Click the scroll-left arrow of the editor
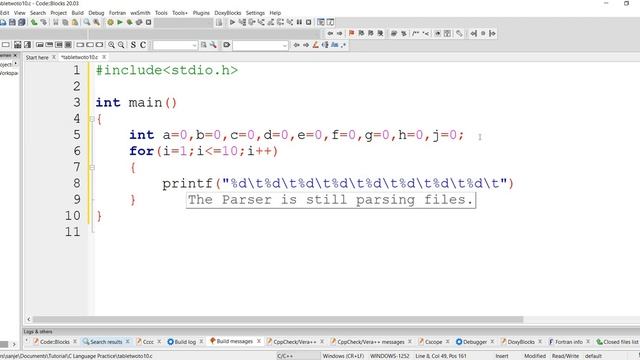 [x=29, y=320]
